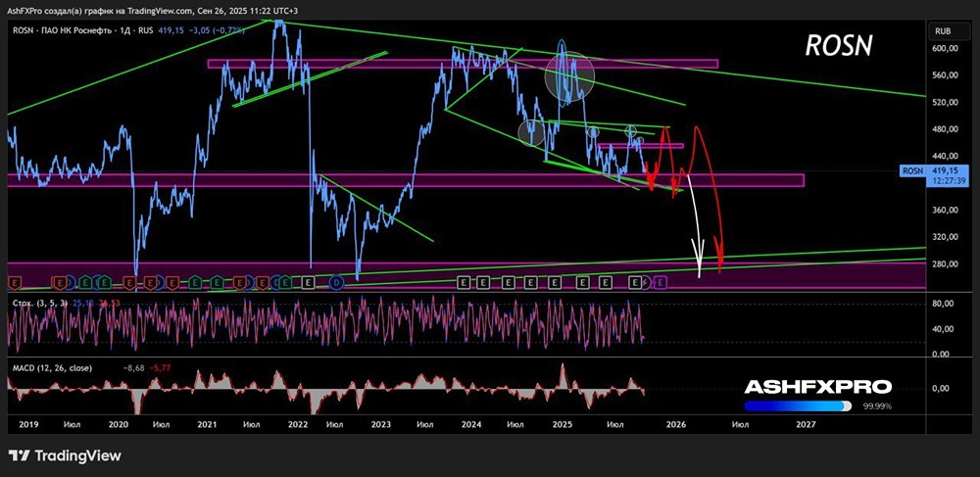
Task: Click the 80,00 stochastic axis label
Action: (x=945, y=304)
